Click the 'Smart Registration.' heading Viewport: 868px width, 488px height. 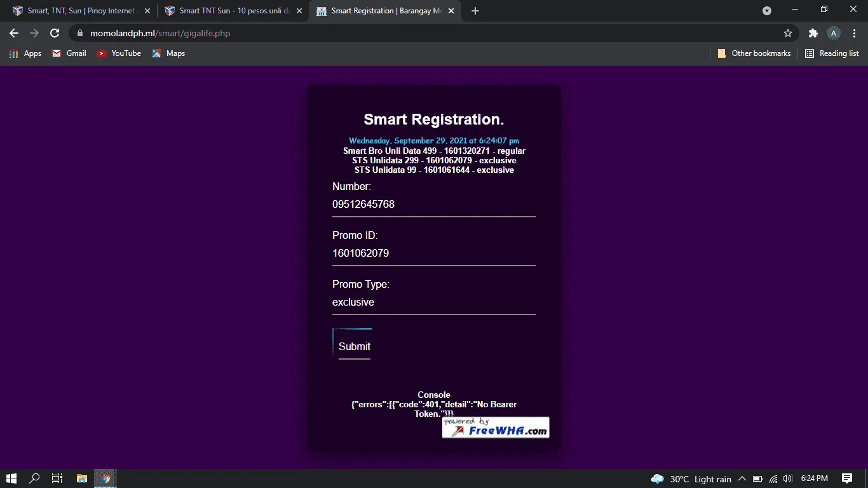tap(434, 119)
